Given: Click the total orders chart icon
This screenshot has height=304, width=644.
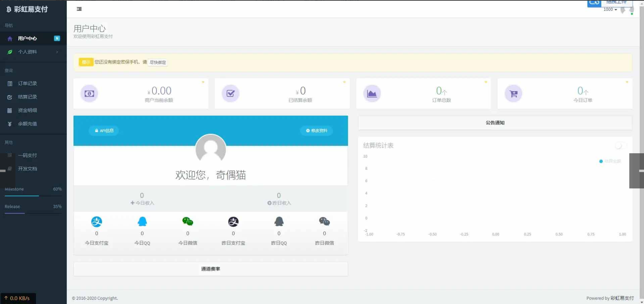Looking at the screenshot, I should (x=372, y=94).
